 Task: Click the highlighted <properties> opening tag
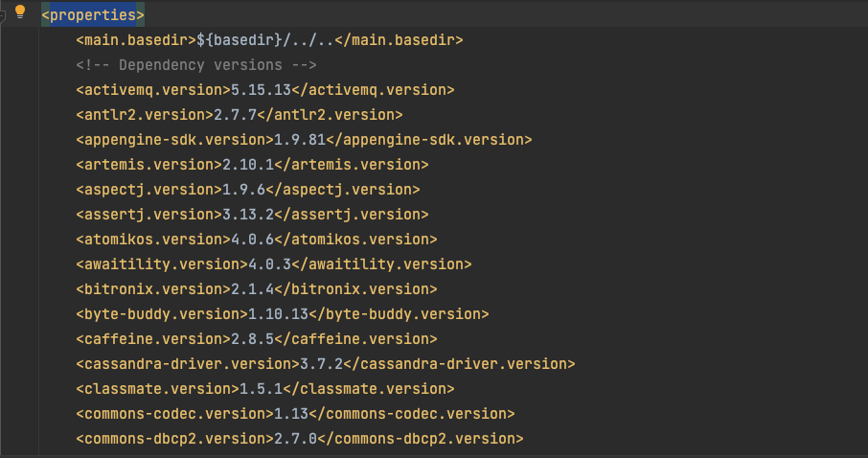[x=93, y=15]
